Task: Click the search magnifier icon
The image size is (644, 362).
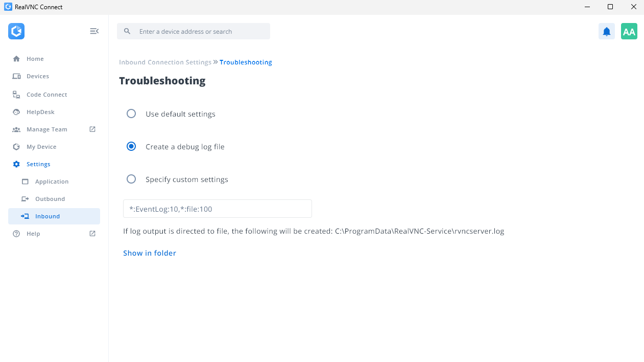Action: coord(128,31)
